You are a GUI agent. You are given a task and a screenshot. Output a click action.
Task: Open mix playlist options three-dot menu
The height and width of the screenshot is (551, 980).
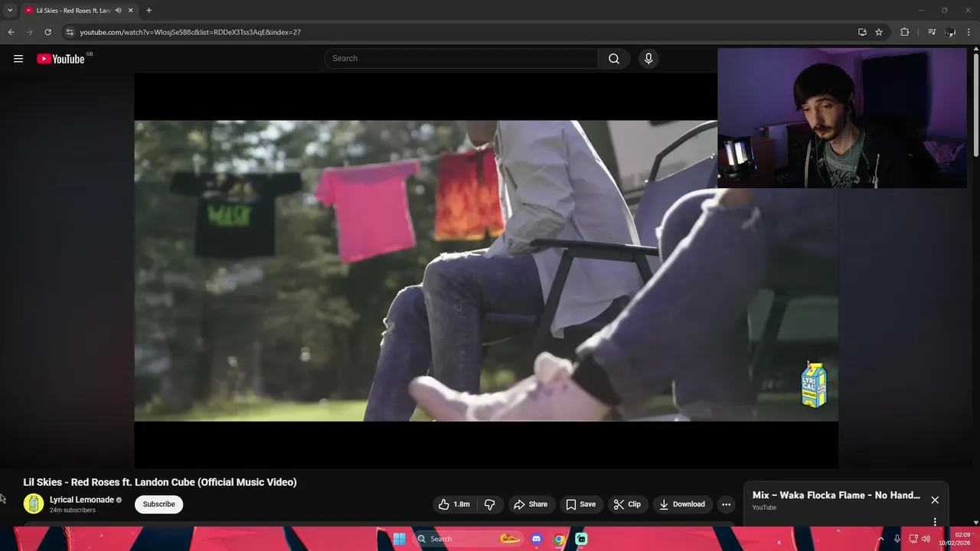935,522
